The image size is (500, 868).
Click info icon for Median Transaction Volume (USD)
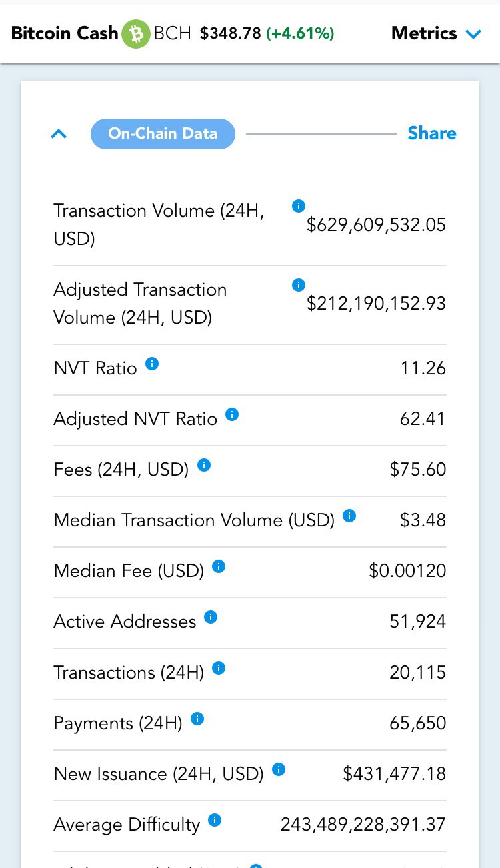pos(349,516)
